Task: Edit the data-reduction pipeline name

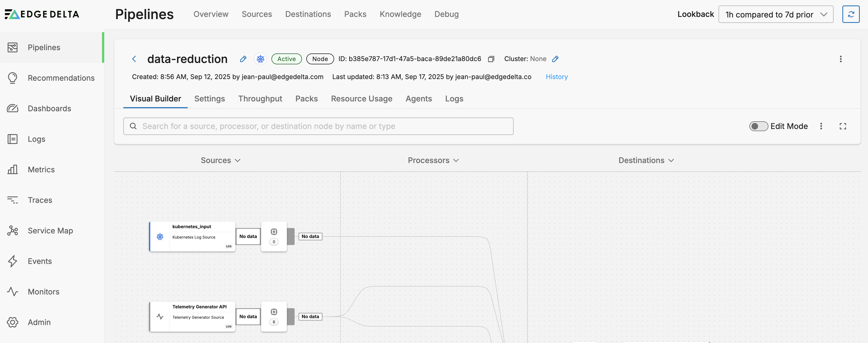Action: 243,59
